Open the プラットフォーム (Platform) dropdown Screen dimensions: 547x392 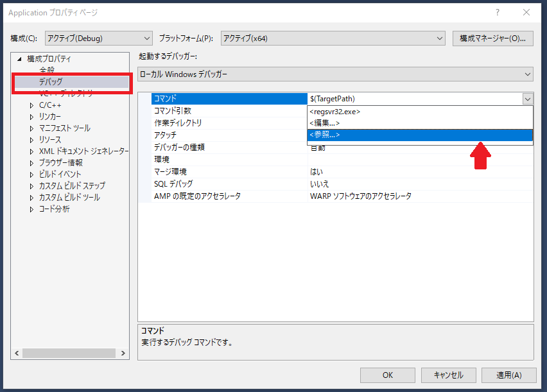(x=333, y=38)
